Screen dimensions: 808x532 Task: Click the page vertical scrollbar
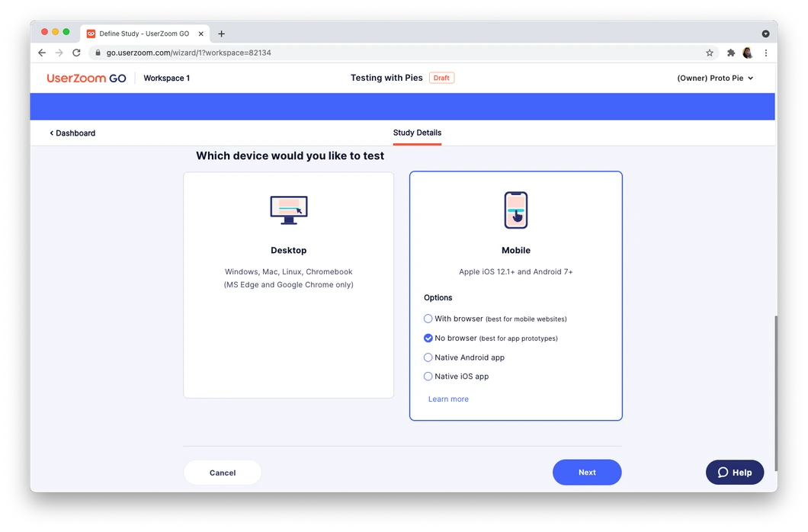pyautogui.click(x=775, y=393)
